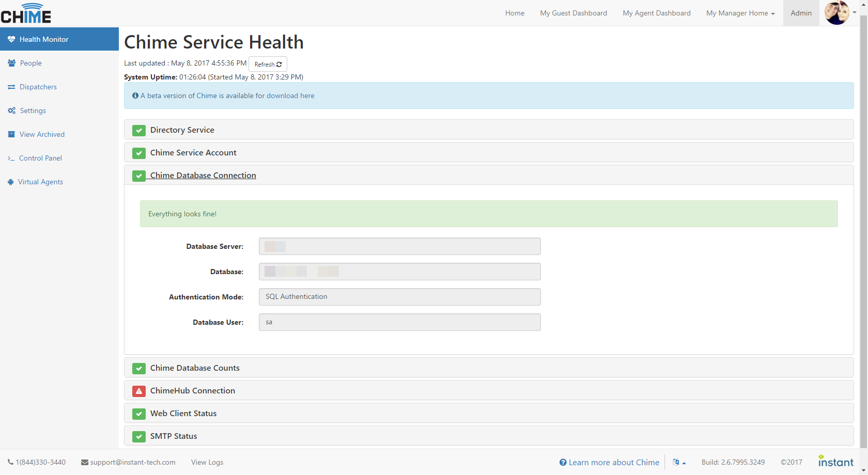
Task: Click the Dispatchers arrows icon
Action: pyautogui.click(x=11, y=87)
